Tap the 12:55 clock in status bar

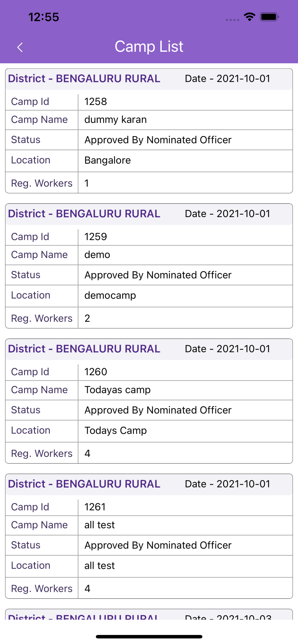tap(44, 17)
